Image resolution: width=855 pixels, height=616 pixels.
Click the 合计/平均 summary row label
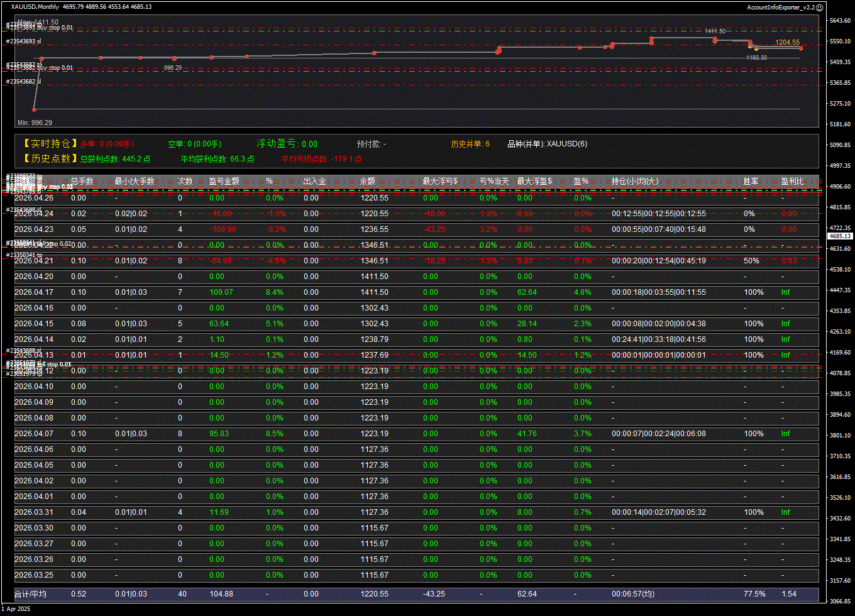click(x=30, y=594)
